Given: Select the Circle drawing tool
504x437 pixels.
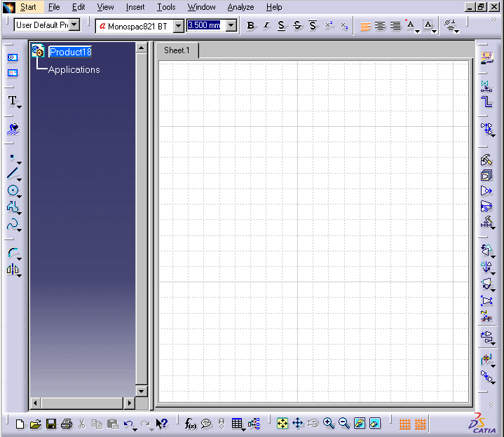Looking at the screenshot, I should pyautogui.click(x=12, y=190).
